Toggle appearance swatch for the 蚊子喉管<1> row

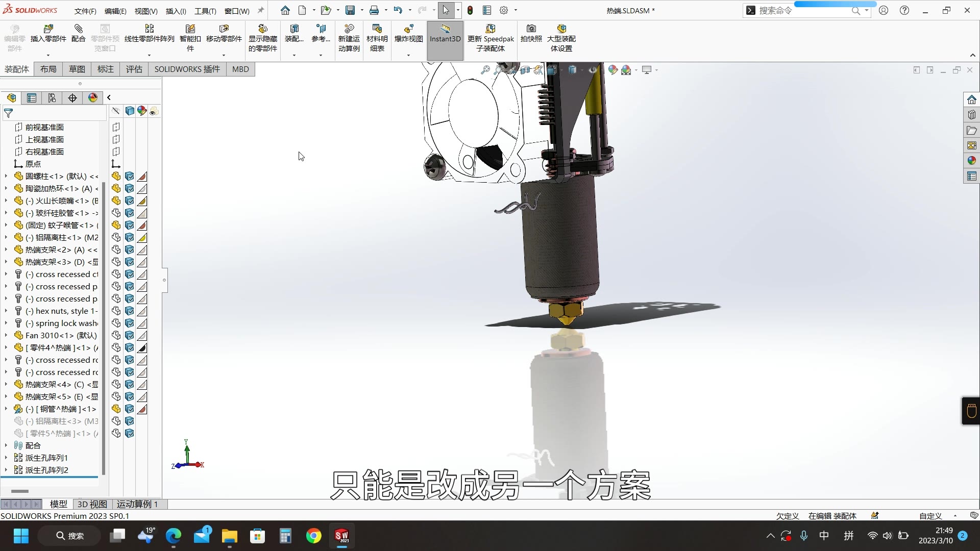click(x=142, y=225)
